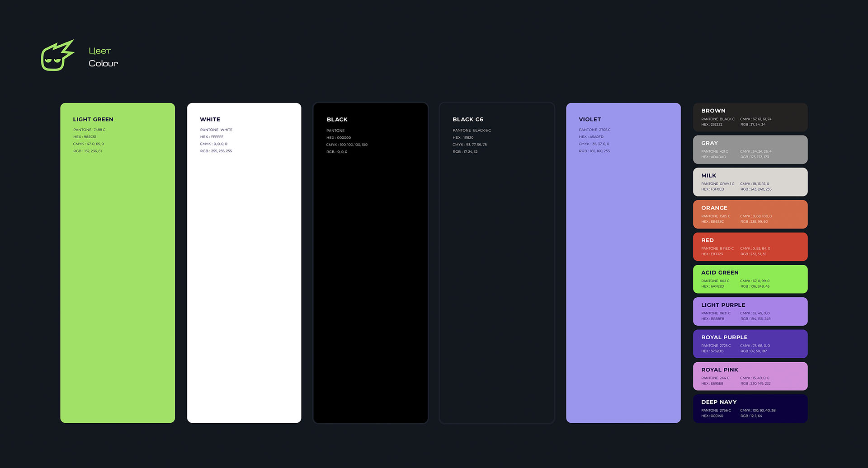Screen dimensions: 868x468
Task: Select the Light Green color card
Action: [118, 263]
